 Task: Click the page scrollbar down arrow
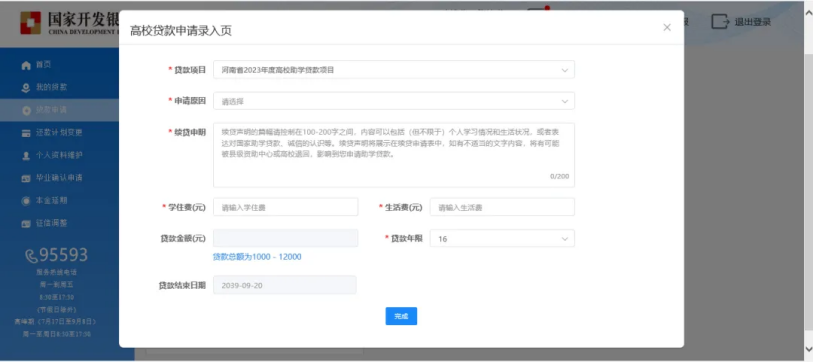809,349
